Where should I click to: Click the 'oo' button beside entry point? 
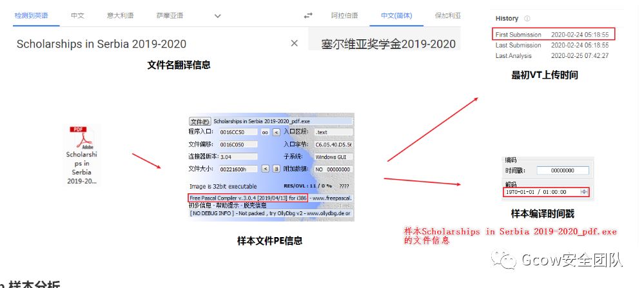pyautogui.click(x=265, y=132)
